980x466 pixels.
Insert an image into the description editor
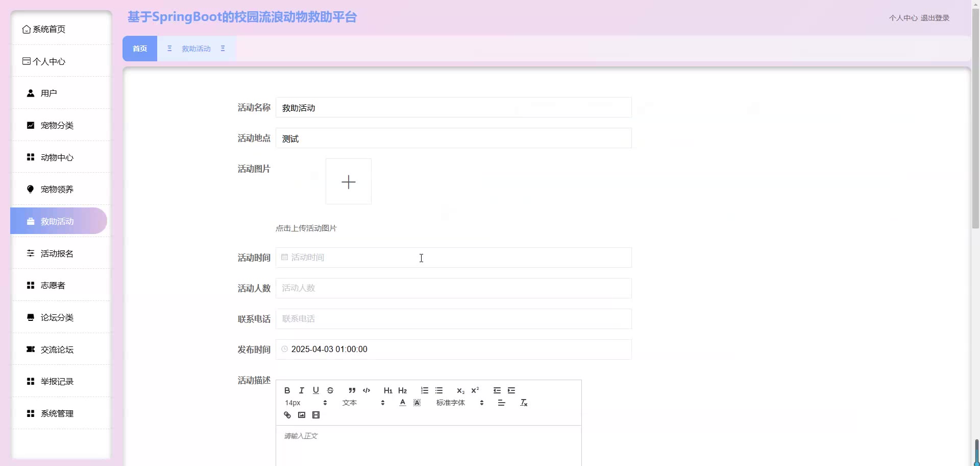pyautogui.click(x=302, y=415)
